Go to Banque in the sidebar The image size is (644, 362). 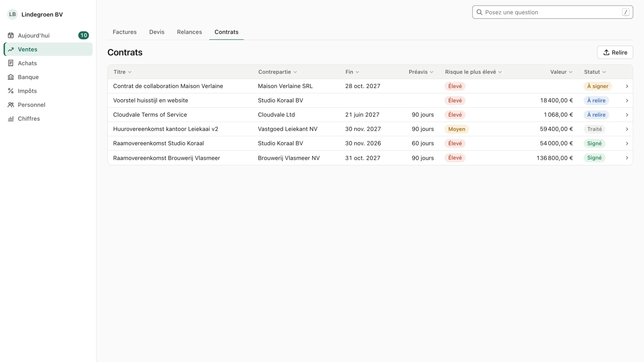48,77
